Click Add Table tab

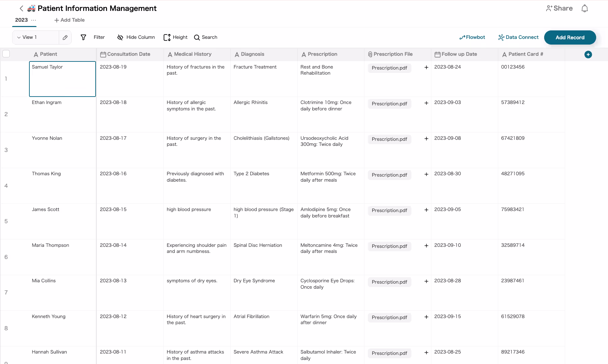70,20
